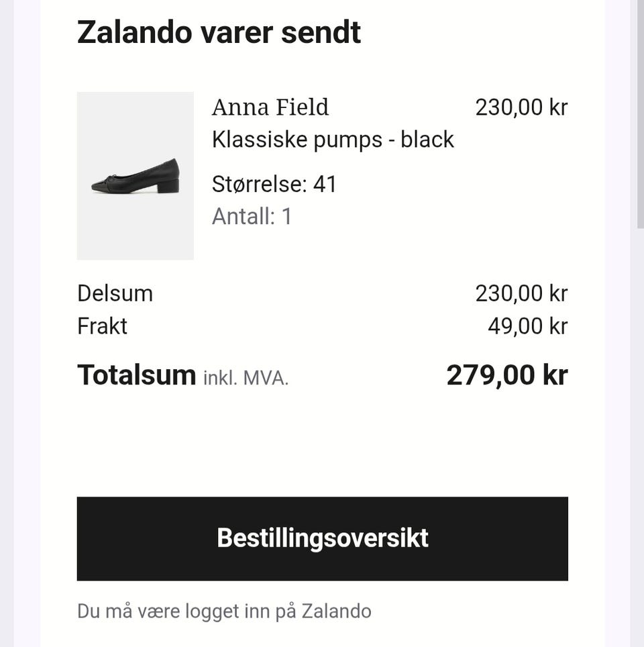Click the Anna Field brand name
The width and height of the screenshot is (644, 647).
click(x=270, y=107)
